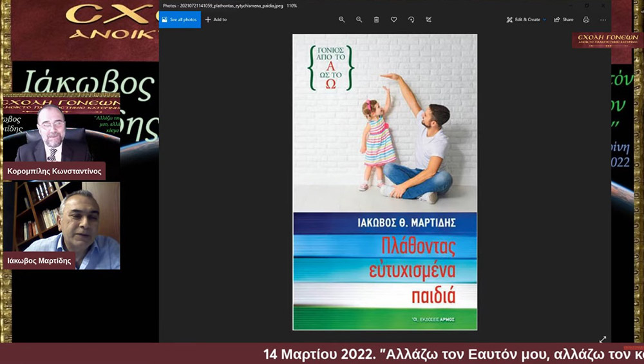Click the book title 'Πλάθοντας'
This screenshot has width=644, height=364.
click(x=419, y=246)
